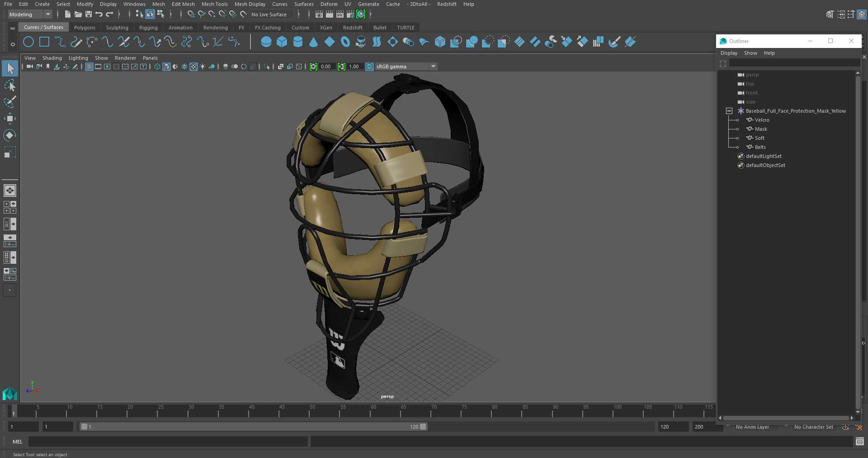The image size is (868, 458).
Task: Switch to the Polygons shelf tab
Action: coord(85,28)
